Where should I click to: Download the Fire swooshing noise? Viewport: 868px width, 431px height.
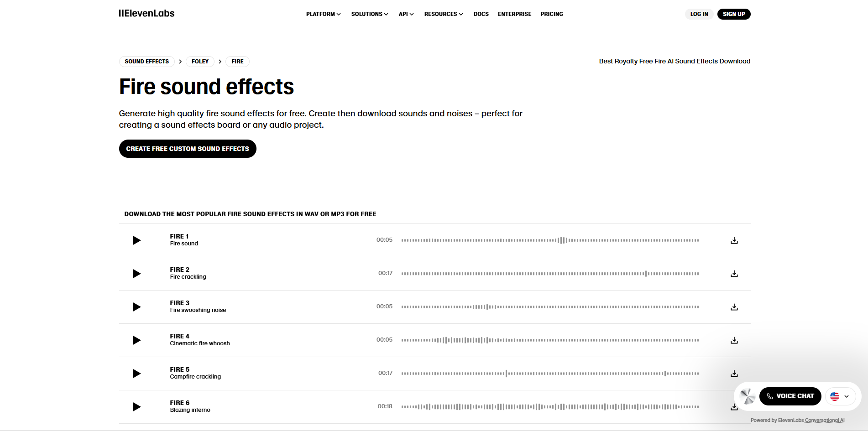click(x=734, y=307)
